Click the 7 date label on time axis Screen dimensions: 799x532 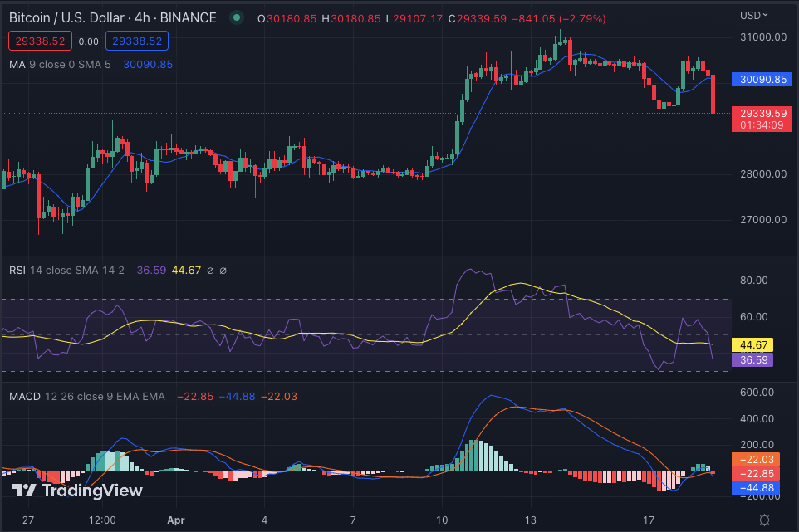coord(353,520)
